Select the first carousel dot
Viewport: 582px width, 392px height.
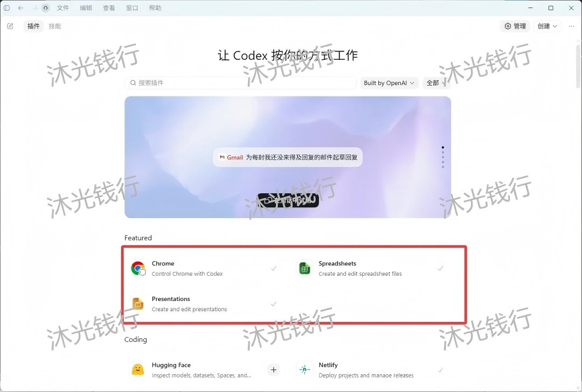443,148
